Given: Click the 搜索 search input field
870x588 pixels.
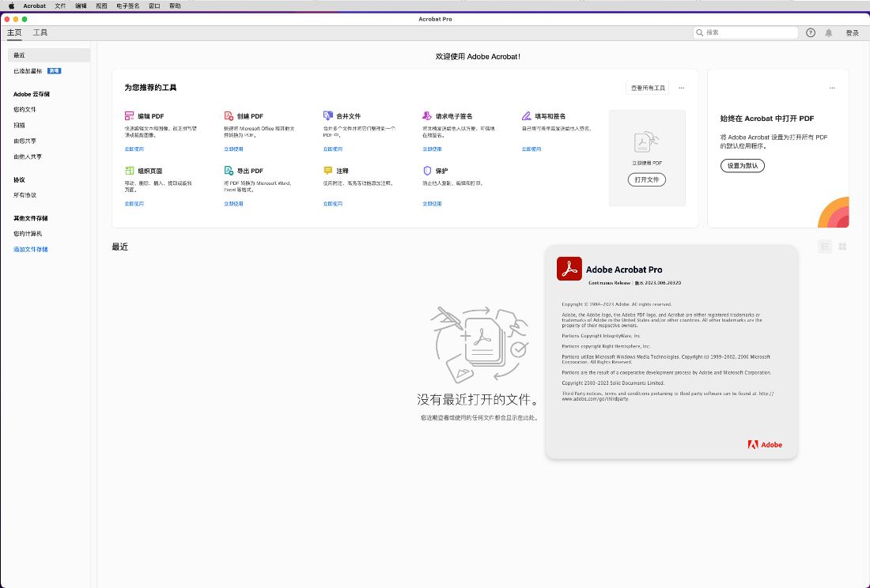Looking at the screenshot, I should pyautogui.click(x=746, y=33).
